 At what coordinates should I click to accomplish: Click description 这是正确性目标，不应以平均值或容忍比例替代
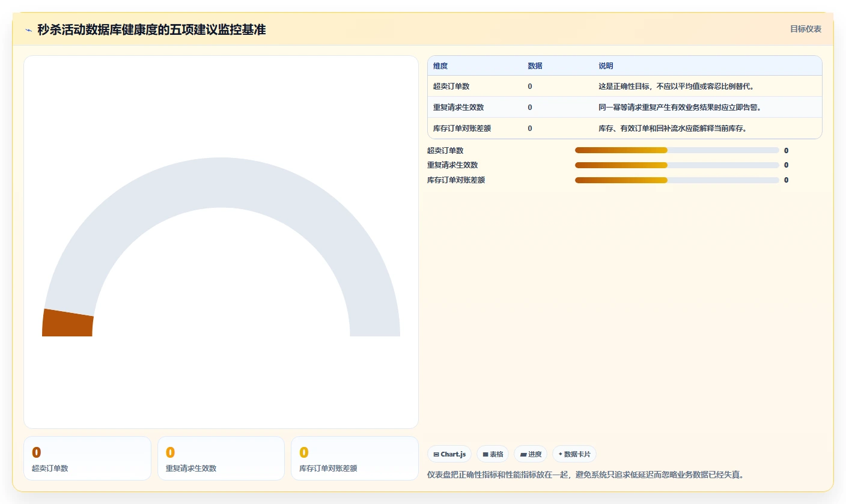click(x=676, y=87)
